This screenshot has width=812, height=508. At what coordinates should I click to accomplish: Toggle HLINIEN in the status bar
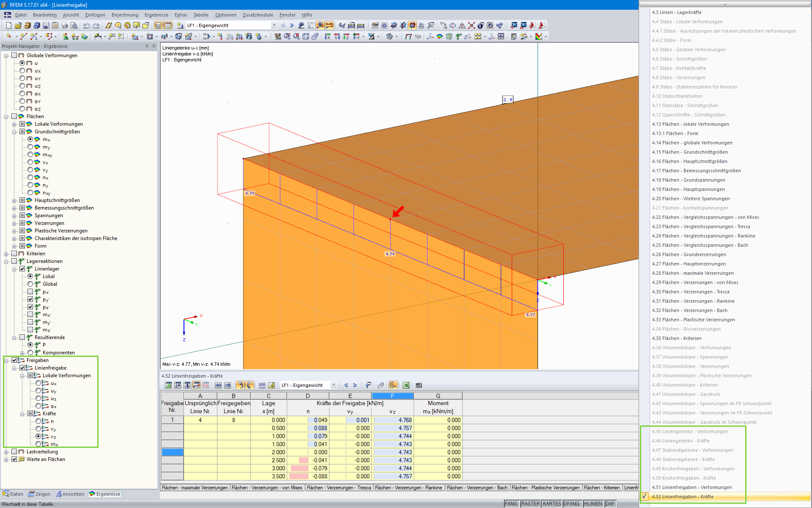click(x=593, y=504)
